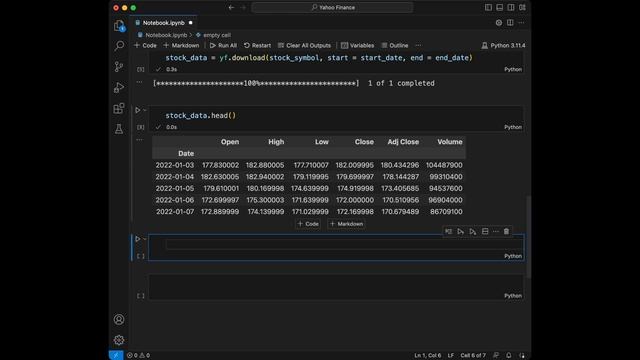640x360 pixels.
Task: Clear All Outputs in notebook
Action: 304,45
